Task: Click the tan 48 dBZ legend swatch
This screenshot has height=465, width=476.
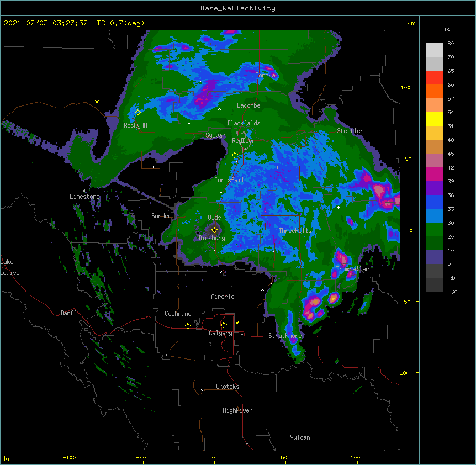Action: click(x=434, y=146)
